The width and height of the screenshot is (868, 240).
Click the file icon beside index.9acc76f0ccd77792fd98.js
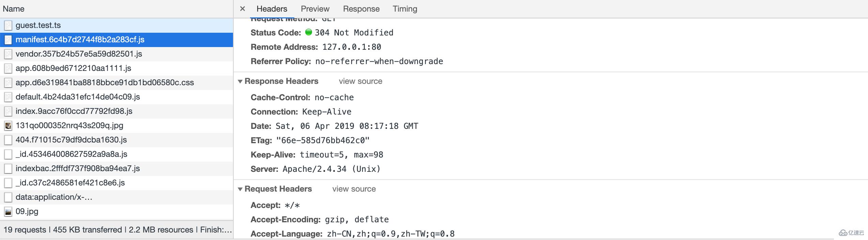click(x=8, y=111)
